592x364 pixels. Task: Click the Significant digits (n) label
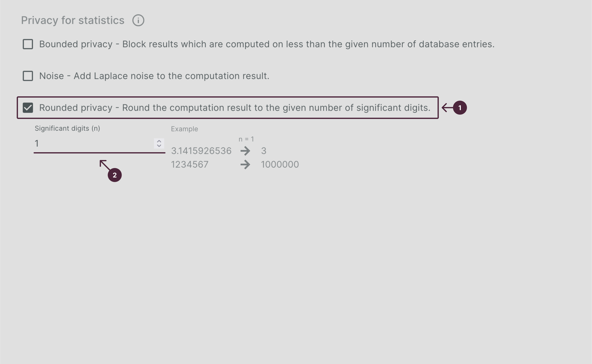pos(67,128)
